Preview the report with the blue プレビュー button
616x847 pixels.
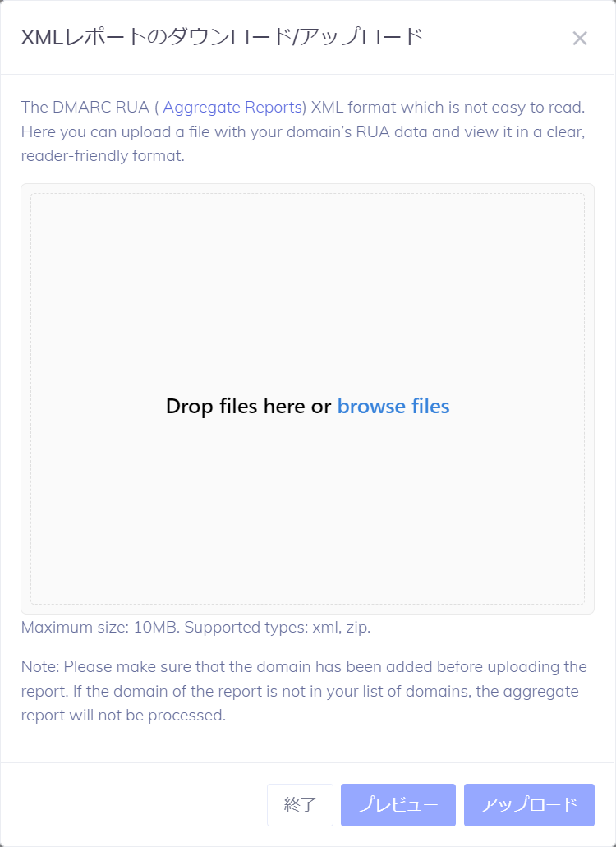(x=398, y=805)
